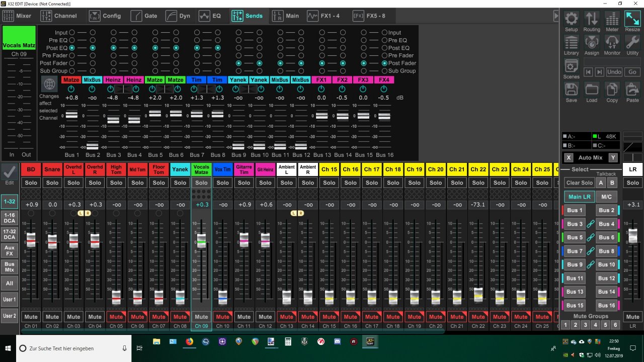Click the globe icon beside sends
644x362 pixels.
pos(49,84)
